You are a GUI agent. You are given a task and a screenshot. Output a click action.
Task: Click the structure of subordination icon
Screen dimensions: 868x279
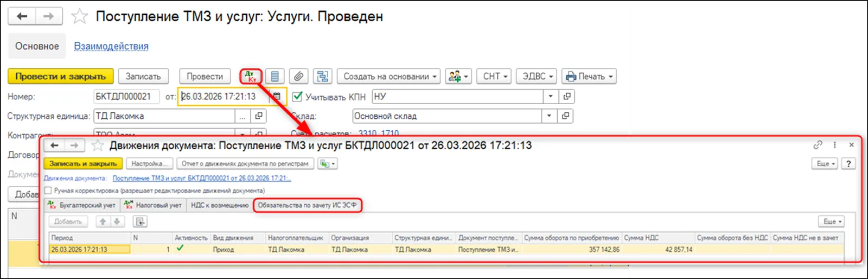[323, 77]
